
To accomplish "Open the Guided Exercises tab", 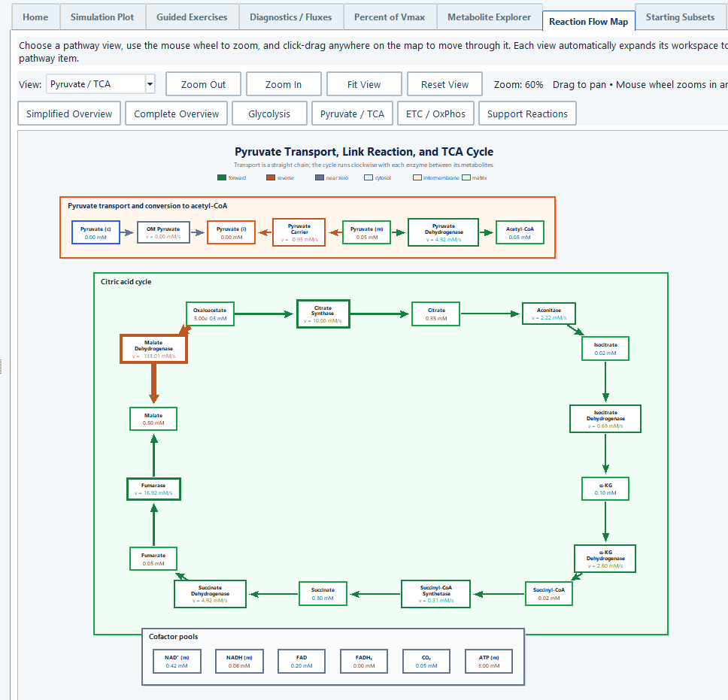I will point(192,17).
